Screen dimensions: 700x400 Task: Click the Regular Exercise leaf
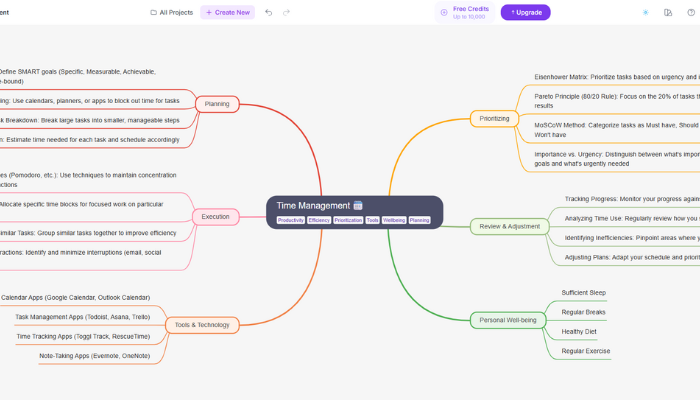(x=586, y=351)
